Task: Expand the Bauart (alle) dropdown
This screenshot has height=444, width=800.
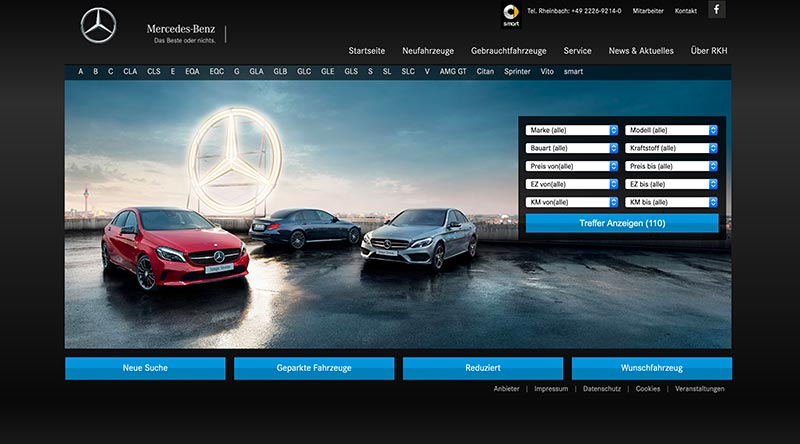Action: point(572,148)
